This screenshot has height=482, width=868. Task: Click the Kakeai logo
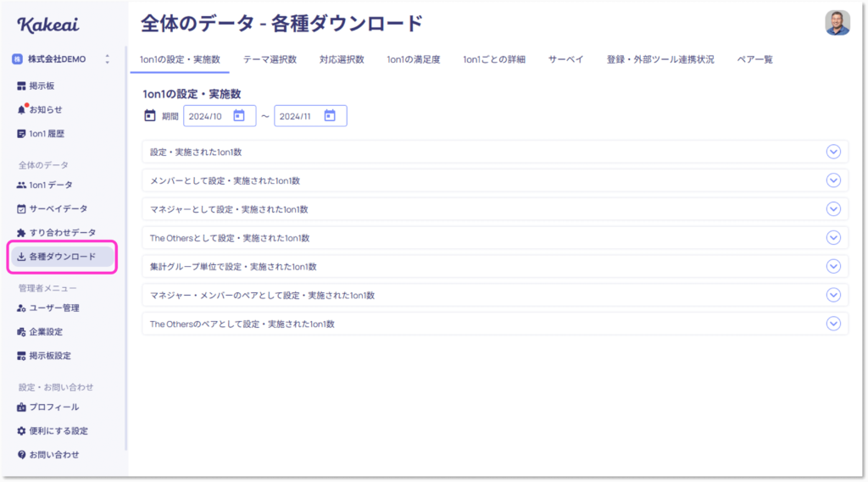(48, 25)
